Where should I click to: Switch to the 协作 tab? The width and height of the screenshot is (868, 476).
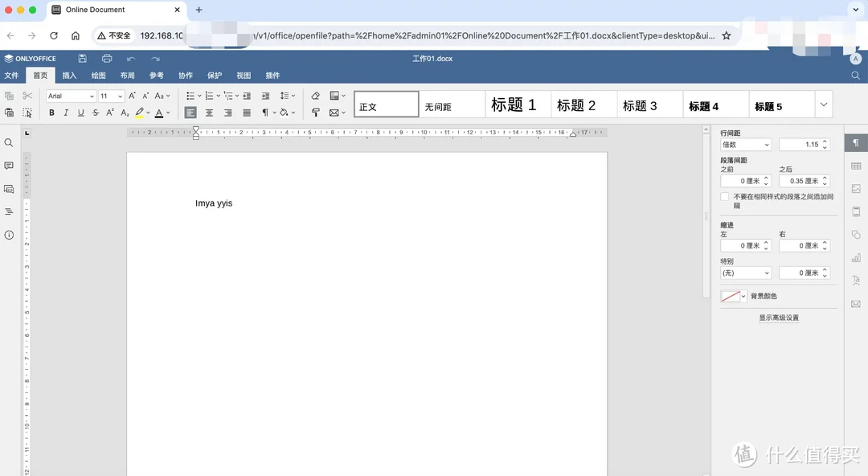click(x=186, y=76)
